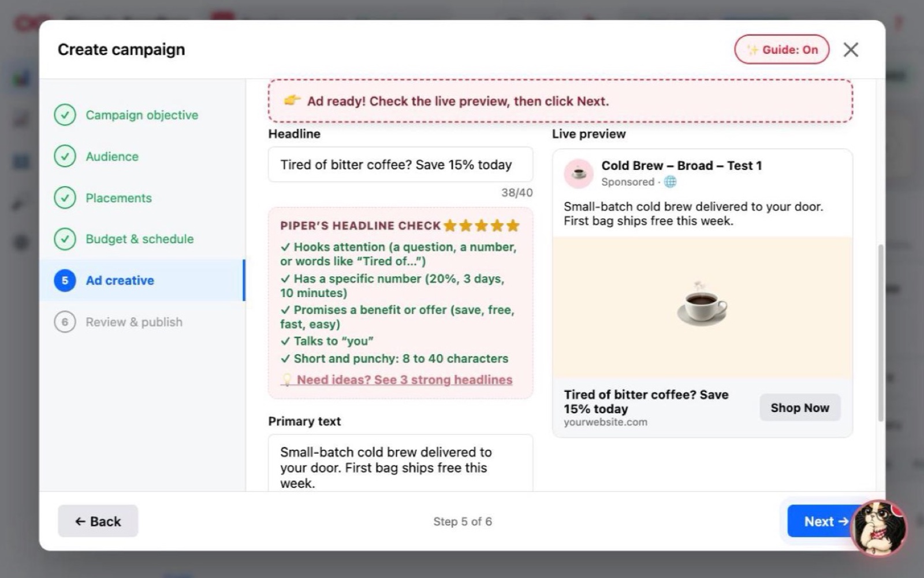Click the globe icon beside Sponsored
Screen dimensions: 924x578
(670, 181)
